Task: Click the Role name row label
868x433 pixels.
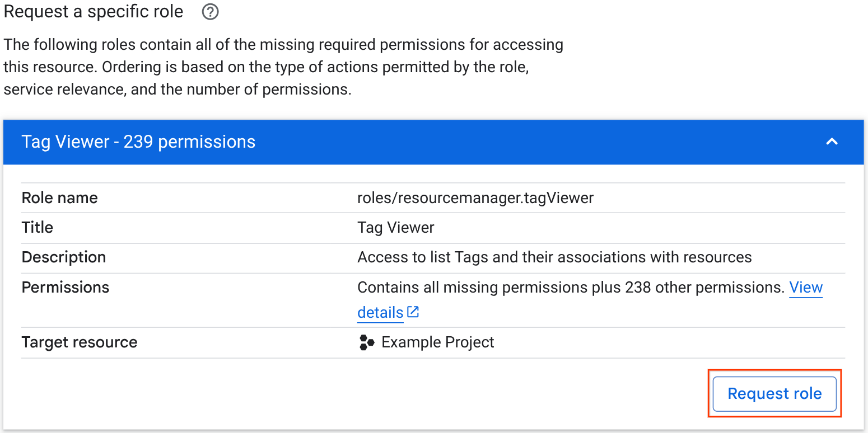Action: click(x=59, y=197)
